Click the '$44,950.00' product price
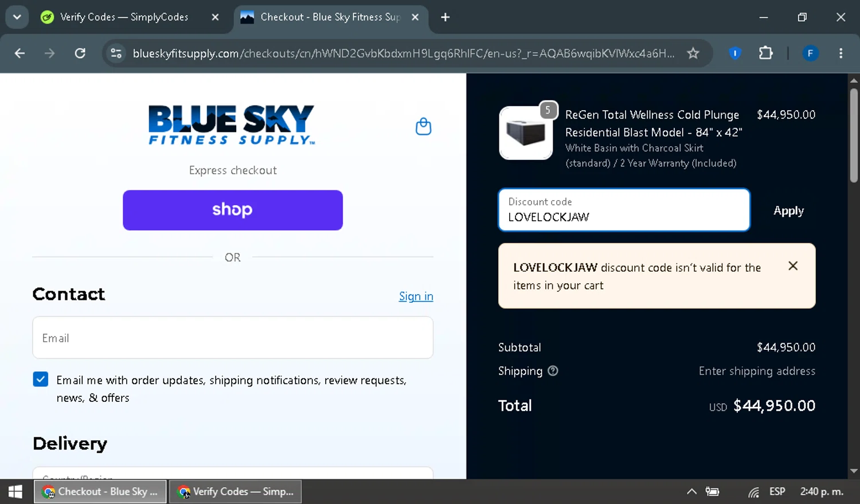This screenshot has width=860, height=504. click(x=786, y=115)
